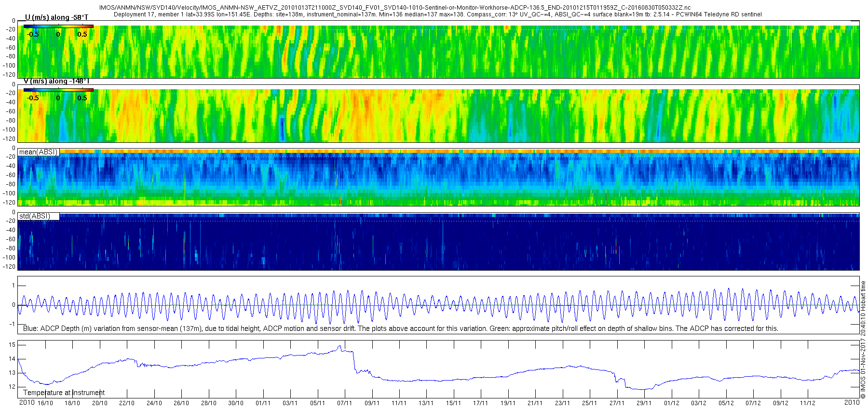Viewport: 868px width, 410px height.
Task: Click the 11/11 date tick label
Action: (x=399, y=403)
